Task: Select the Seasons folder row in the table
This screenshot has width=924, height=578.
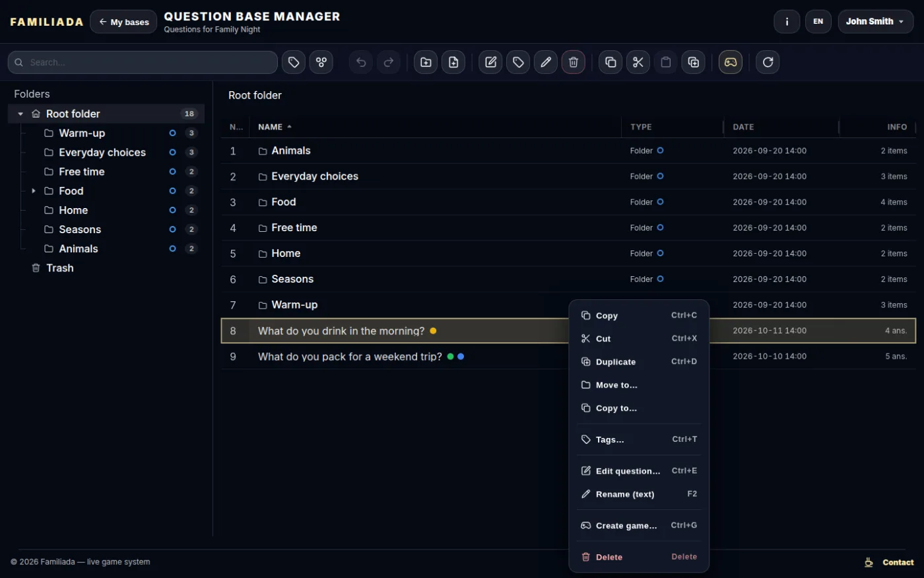Action: coord(568,279)
